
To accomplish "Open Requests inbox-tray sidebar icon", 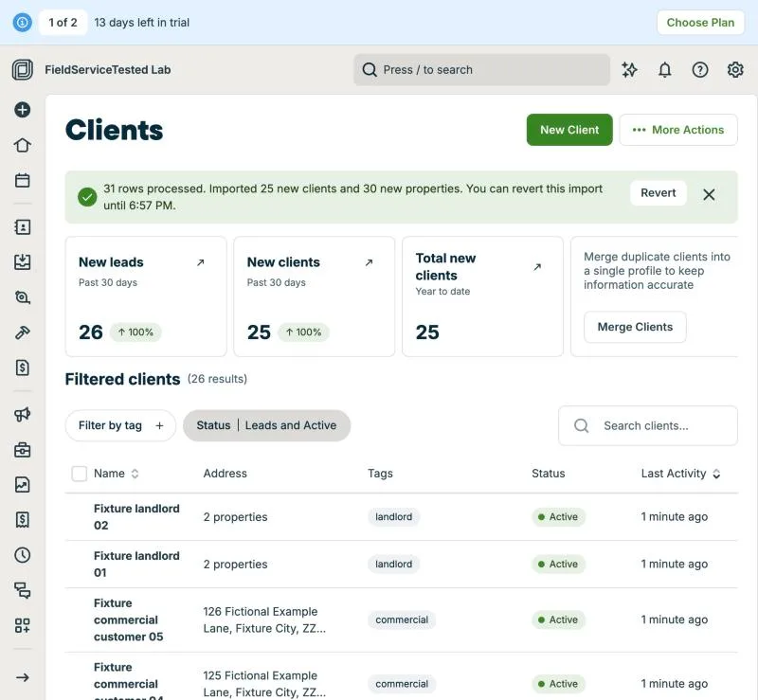I will [22, 262].
